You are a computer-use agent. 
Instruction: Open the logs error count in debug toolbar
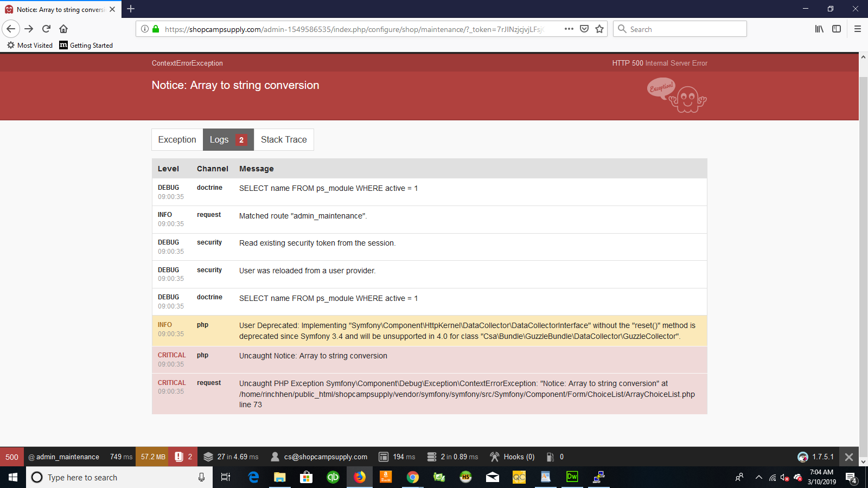(x=183, y=457)
